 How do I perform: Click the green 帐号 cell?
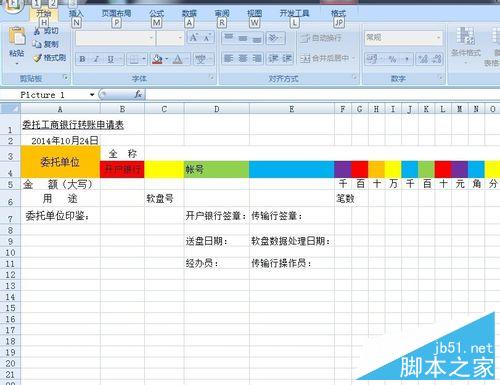[217, 169]
